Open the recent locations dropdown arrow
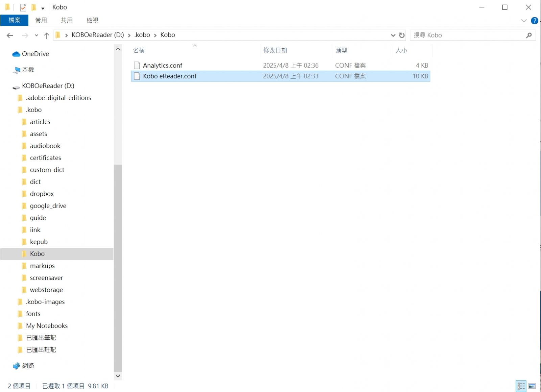This screenshot has width=541, height=392. click(x=36, y=35)
